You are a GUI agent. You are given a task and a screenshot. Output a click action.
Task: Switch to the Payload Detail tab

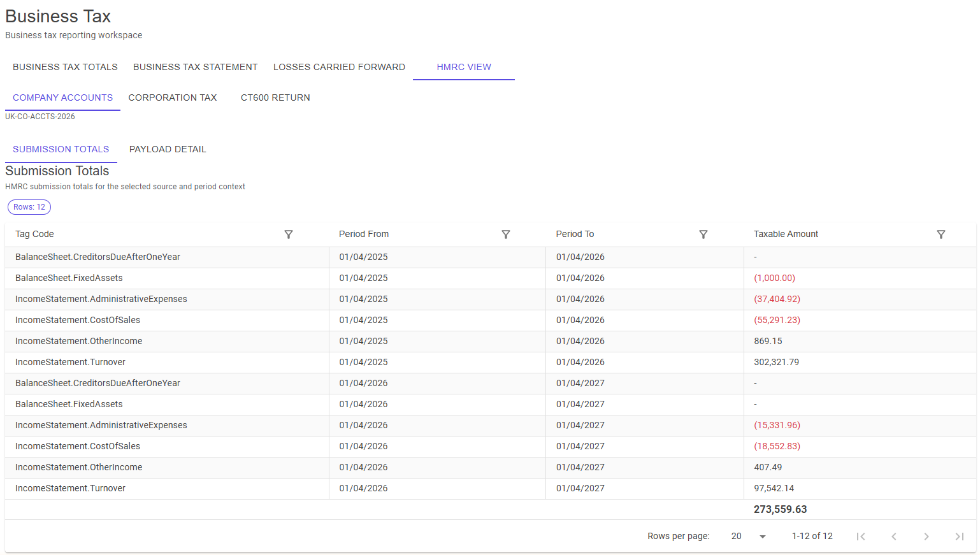pos(168,149)
